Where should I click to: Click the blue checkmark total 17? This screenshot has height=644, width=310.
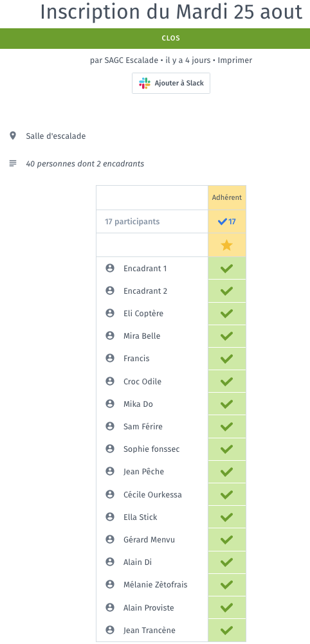227,222
